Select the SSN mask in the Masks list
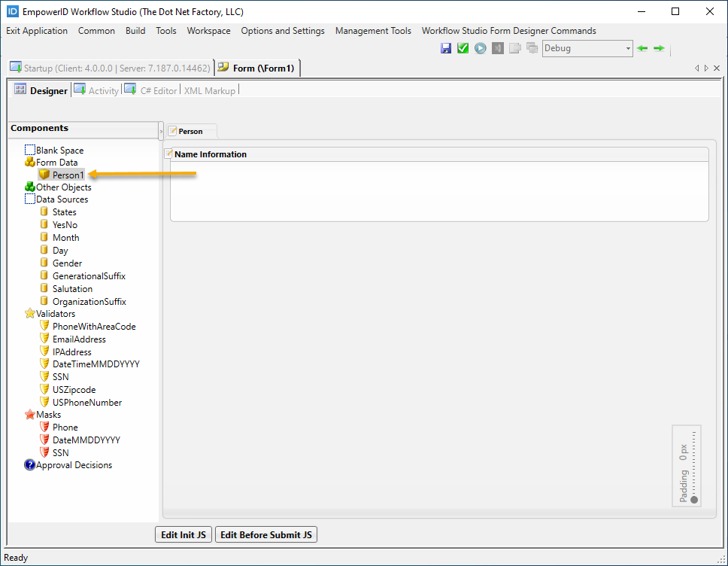This screenshot has width=728, height=566. pyautogui.click(x=62, y=452)
